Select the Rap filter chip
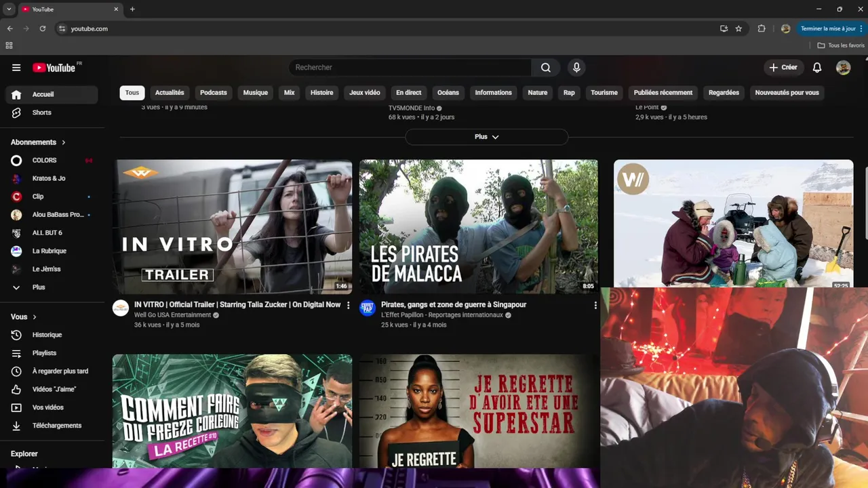 (569, 93)
